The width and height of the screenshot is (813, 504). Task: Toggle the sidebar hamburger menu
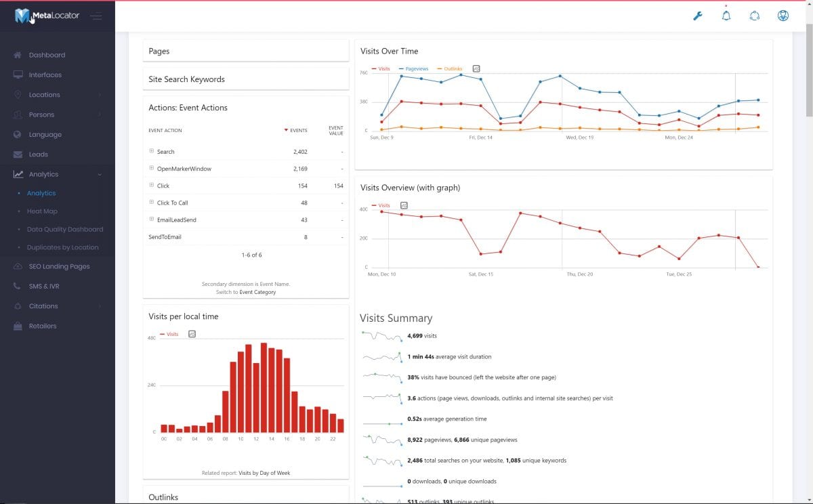pos(96,16)
